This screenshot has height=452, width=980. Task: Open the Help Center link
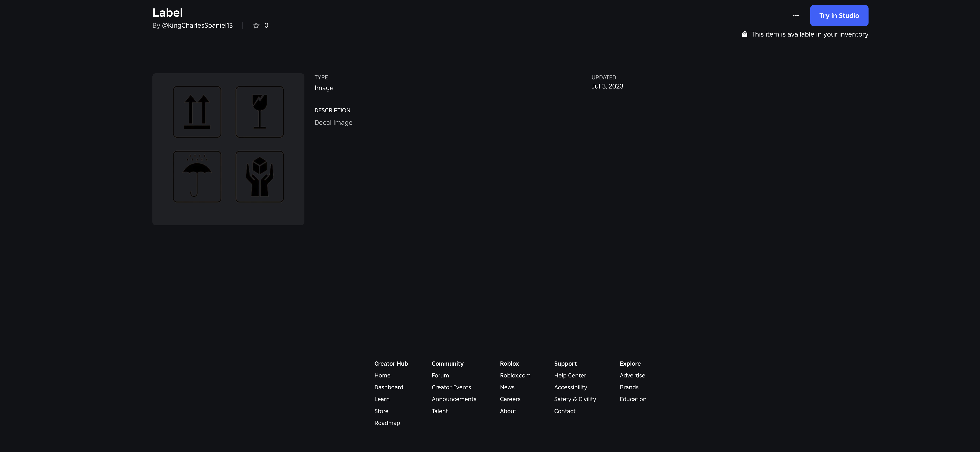[570, 376]
